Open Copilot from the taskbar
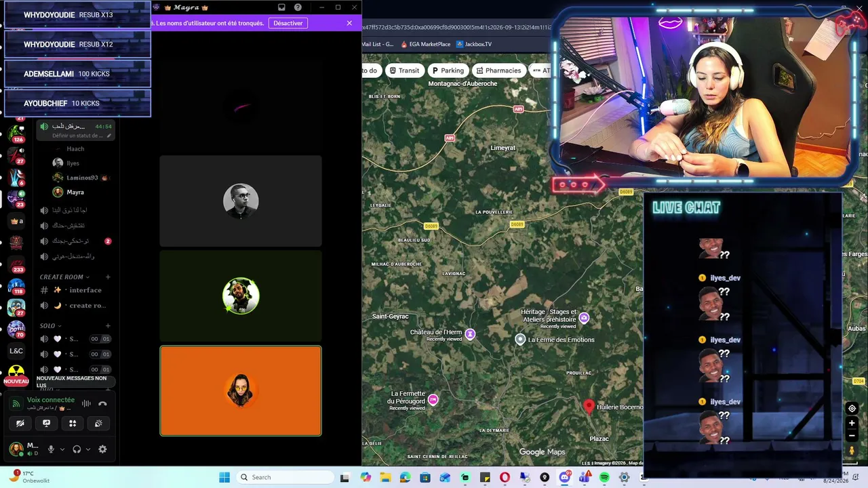868x488 pixels. 366,477
